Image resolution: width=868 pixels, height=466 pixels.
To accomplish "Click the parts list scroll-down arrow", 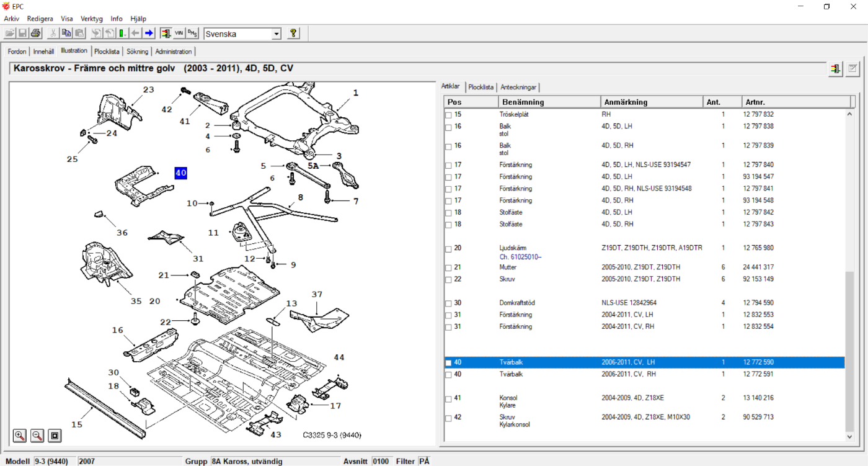I will point(849,437).
